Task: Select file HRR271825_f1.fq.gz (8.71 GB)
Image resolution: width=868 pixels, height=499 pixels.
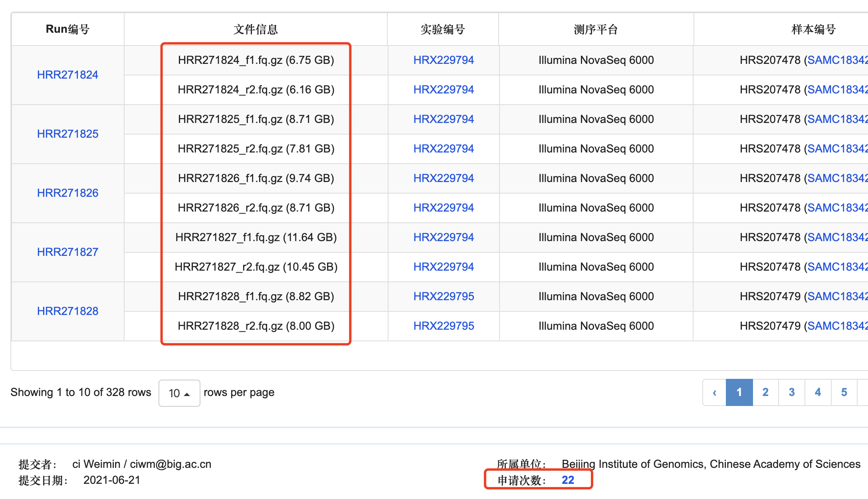Action: [x=256, y=119]
